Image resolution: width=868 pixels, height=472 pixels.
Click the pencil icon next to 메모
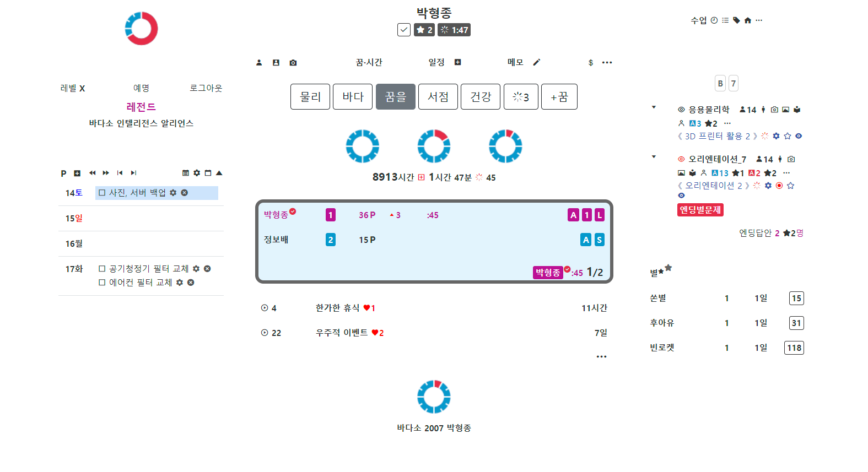point(537,62)
